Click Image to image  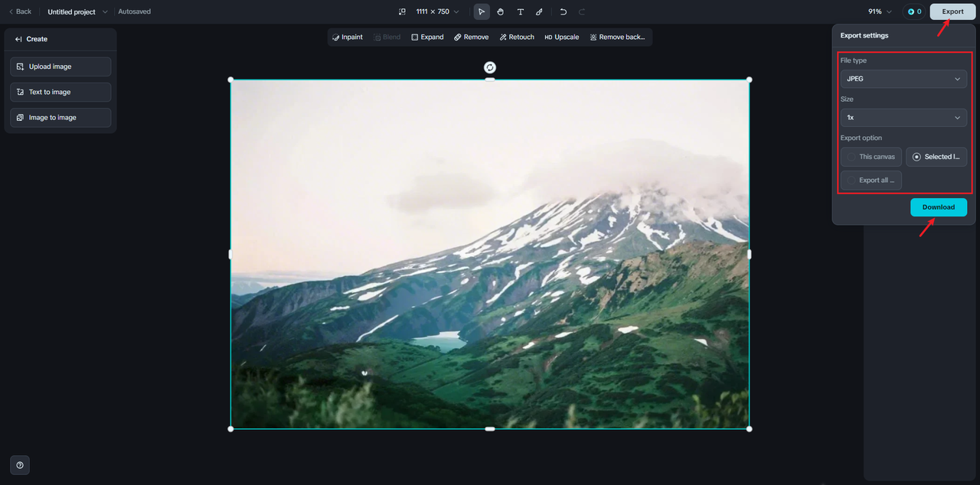pos(60,118)
